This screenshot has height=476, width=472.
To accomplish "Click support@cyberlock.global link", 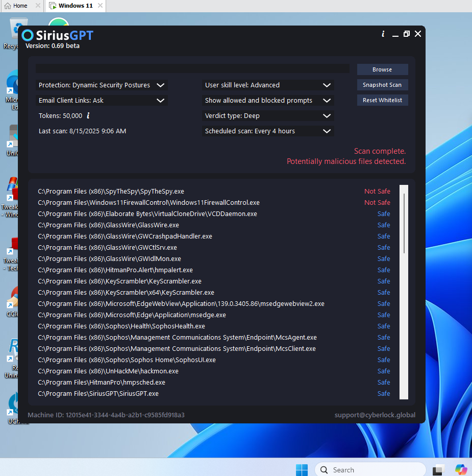I will [375, 415].
